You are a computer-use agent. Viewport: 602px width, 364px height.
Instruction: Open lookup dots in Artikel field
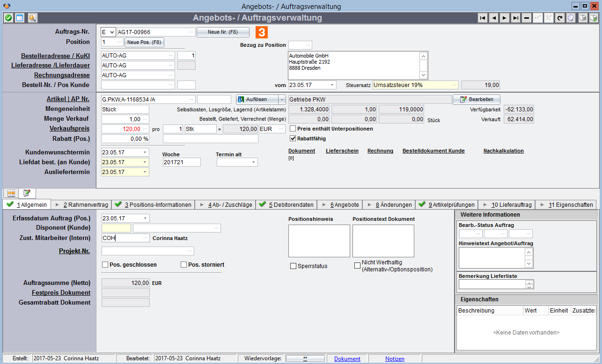191,99
